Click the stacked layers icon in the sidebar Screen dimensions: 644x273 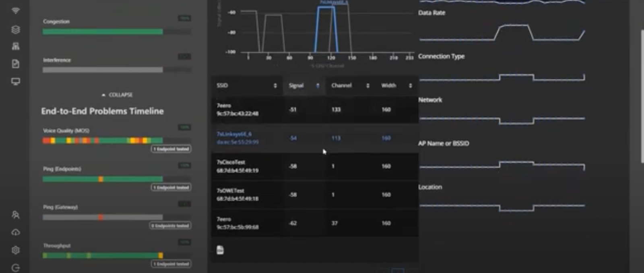pyautogui.click(x=16, y=29)
